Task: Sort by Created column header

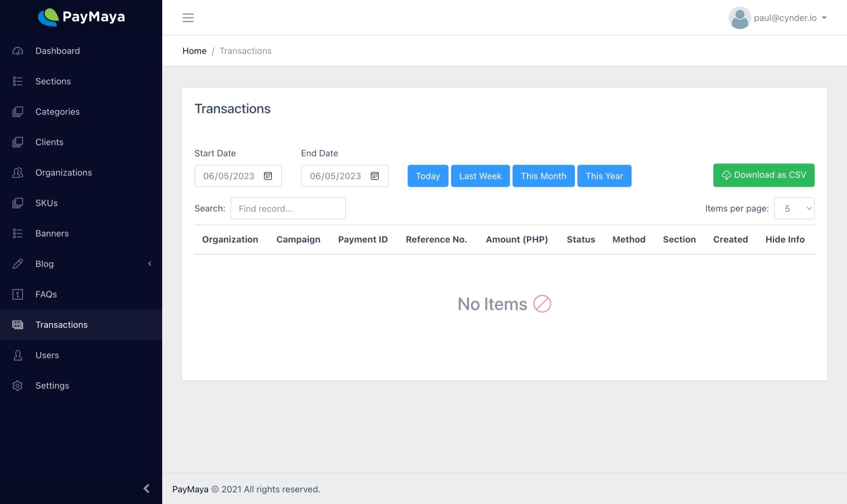Action: pyautogui.click(x=731, y=240)
